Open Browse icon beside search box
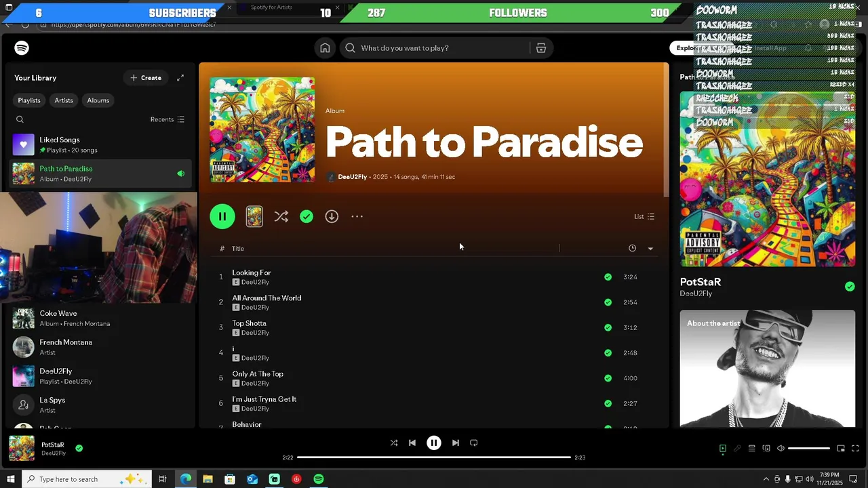 (x=541, y=48)
